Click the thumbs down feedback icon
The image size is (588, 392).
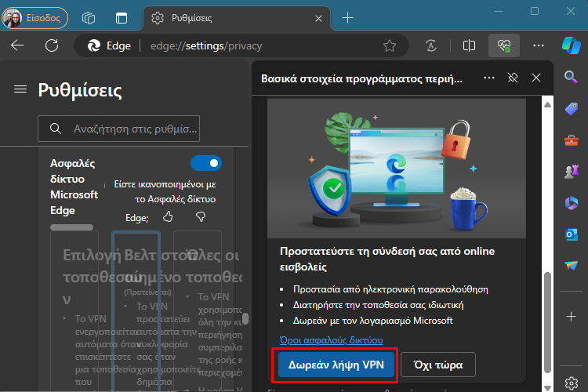pyautogui.click(x=201, y=216)
